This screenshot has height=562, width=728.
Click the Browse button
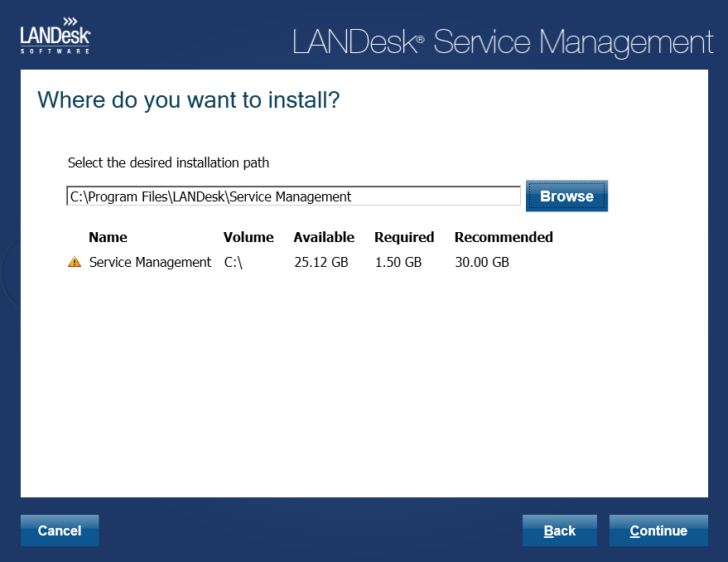(566, 196)
